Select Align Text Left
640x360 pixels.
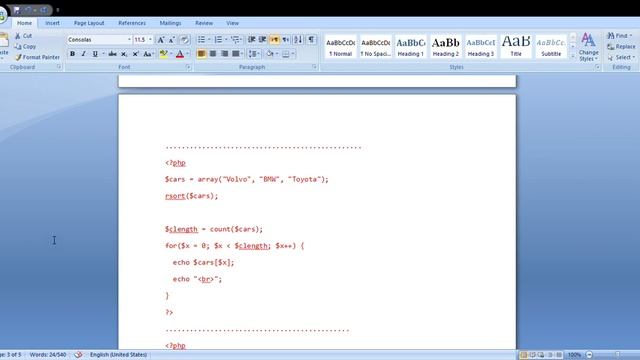201,53
